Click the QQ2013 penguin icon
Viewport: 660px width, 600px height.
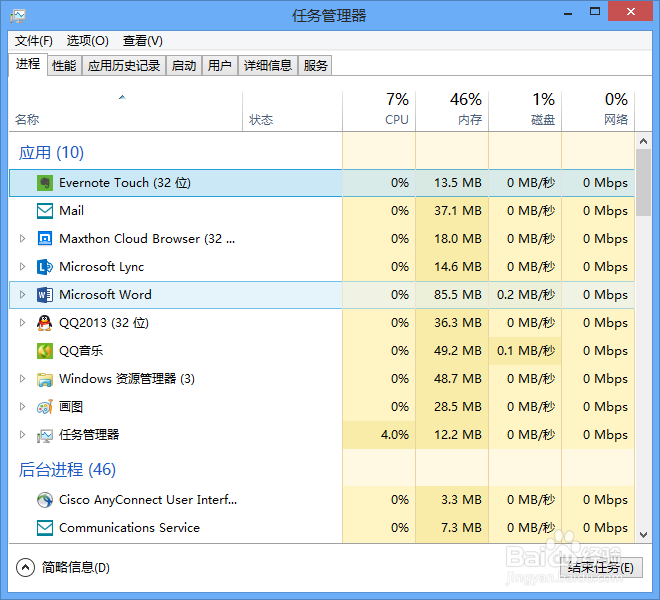(45, 323)
